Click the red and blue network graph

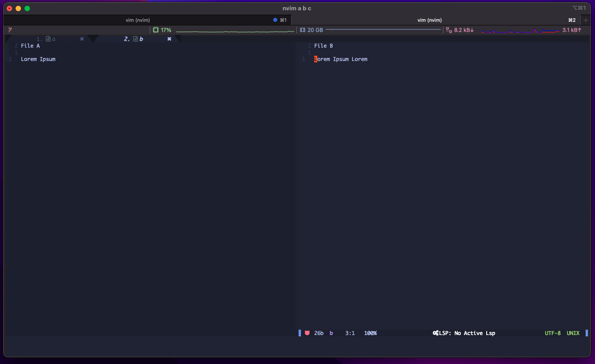(520, 31)
